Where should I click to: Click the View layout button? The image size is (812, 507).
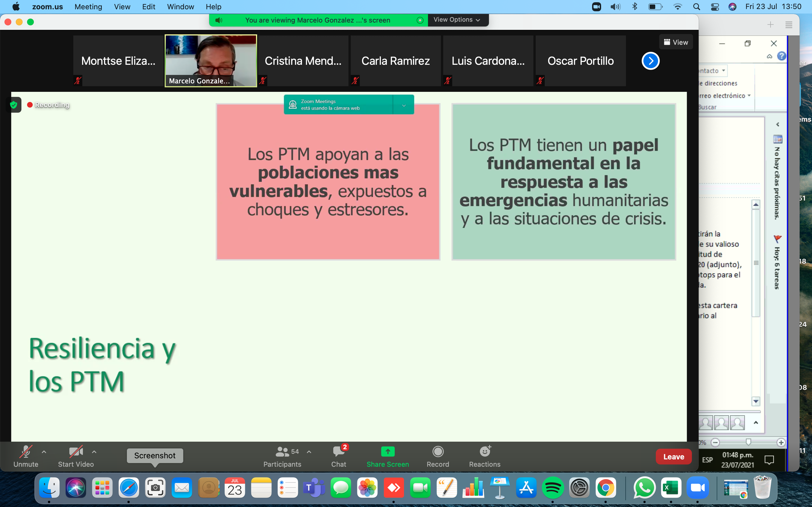(x=676, y=42)
